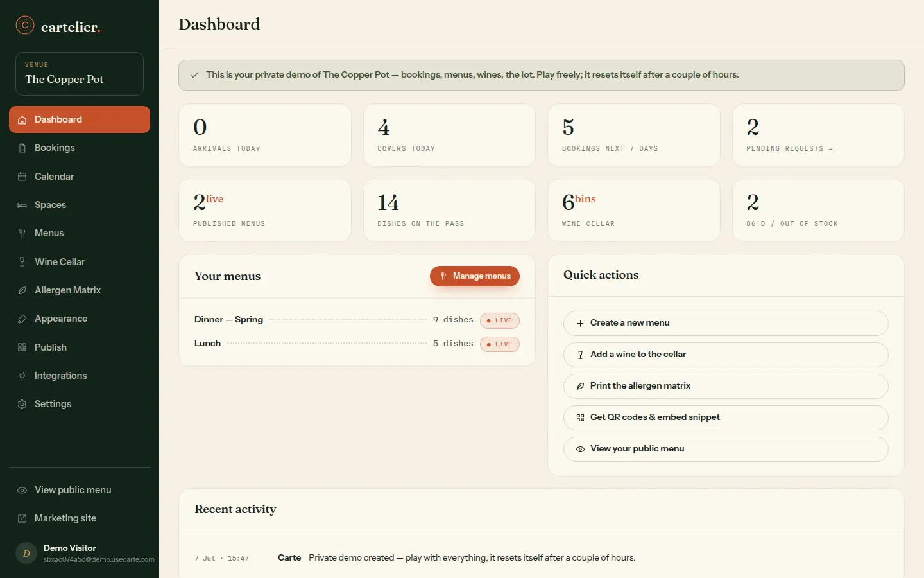Image resolution: width=924 pixels, height=578 pixels.
Task: Click the Appearance brush icon
Action: pos(22,319)
